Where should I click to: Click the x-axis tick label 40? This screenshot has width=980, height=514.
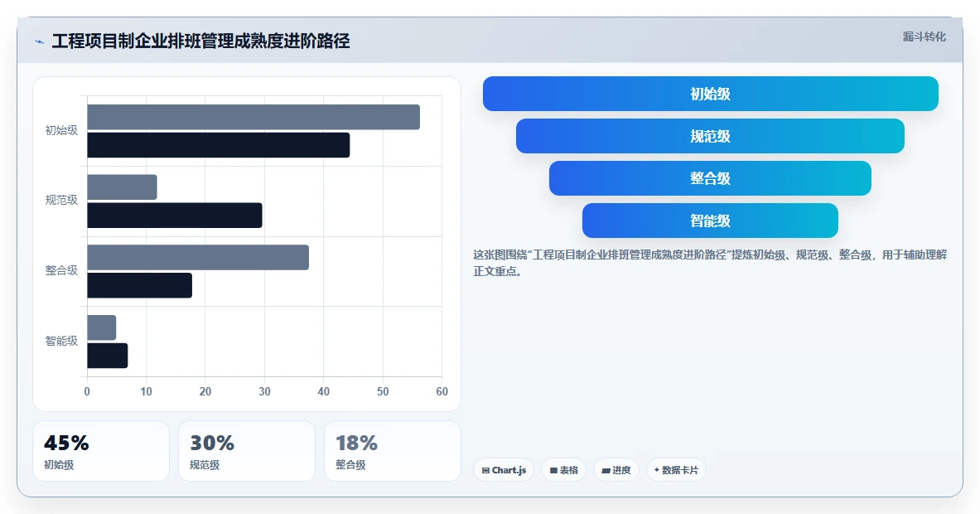(x=323, y=391)
